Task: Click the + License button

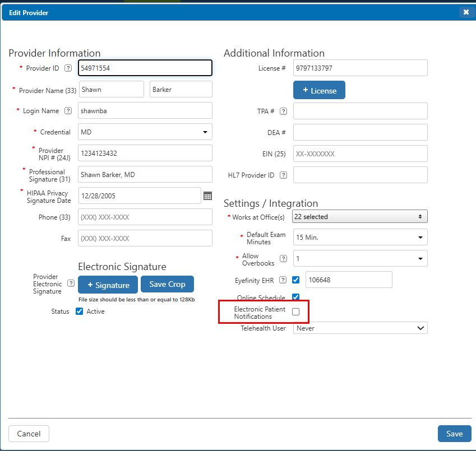Action: [x=319, y=90]
